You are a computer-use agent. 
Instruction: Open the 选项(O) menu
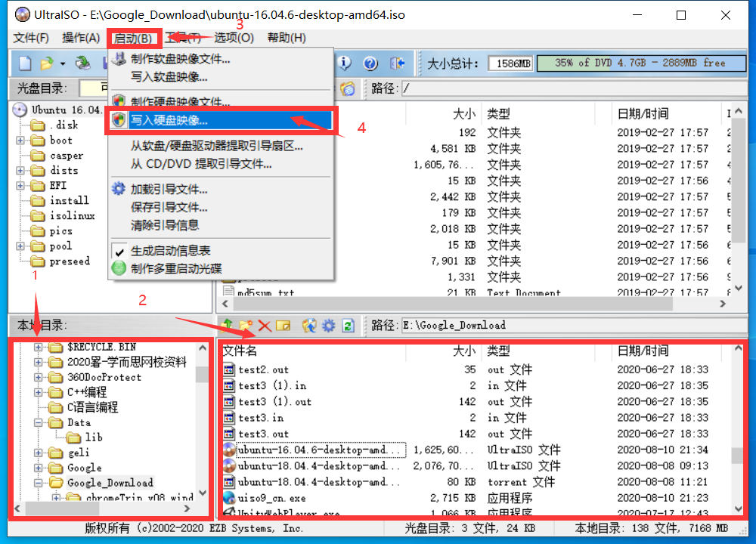(x=234, y=38)
